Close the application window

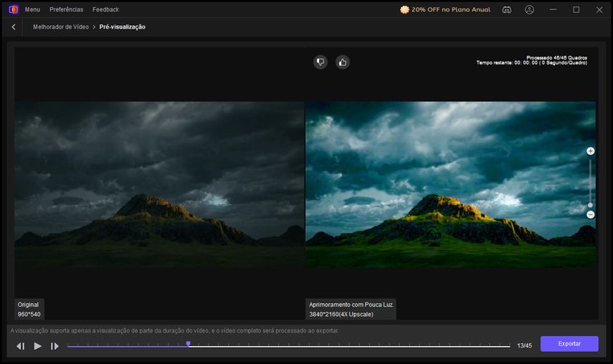click(599, 9)
